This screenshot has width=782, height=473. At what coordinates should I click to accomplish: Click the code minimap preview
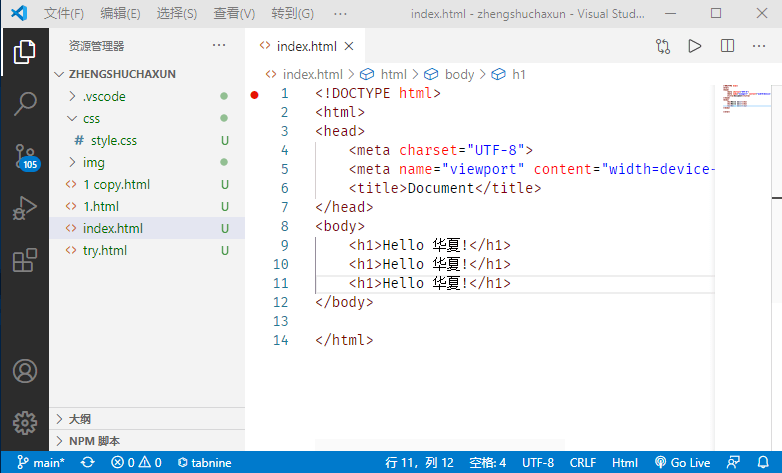point(744,98)
